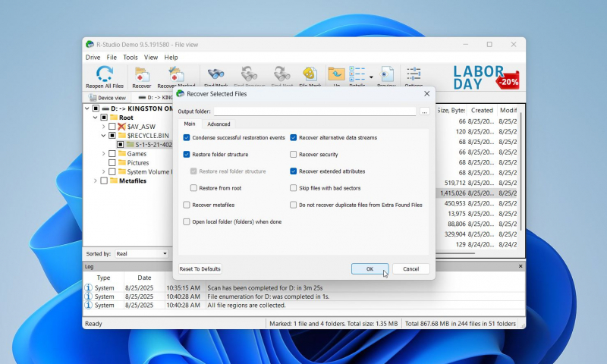Mark the Pictures folder checkbox in tree
The width and height of the screenshot is (607, 364).
(x=112, y=163)
